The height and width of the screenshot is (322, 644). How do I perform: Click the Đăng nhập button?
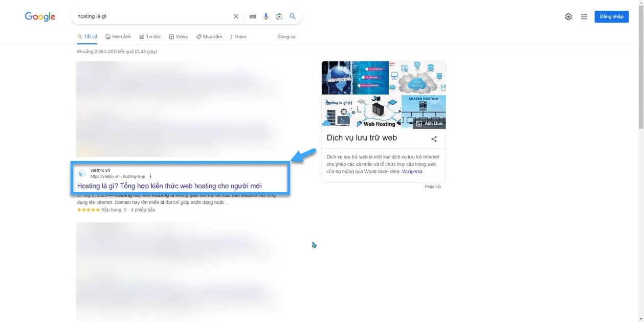pyautogui.click(x=611, y=17)
